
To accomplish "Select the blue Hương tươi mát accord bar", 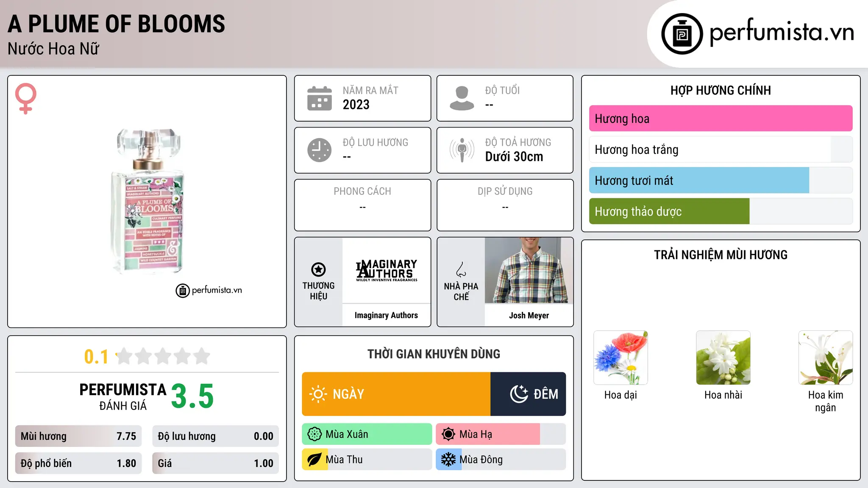I will coord(721,180).
